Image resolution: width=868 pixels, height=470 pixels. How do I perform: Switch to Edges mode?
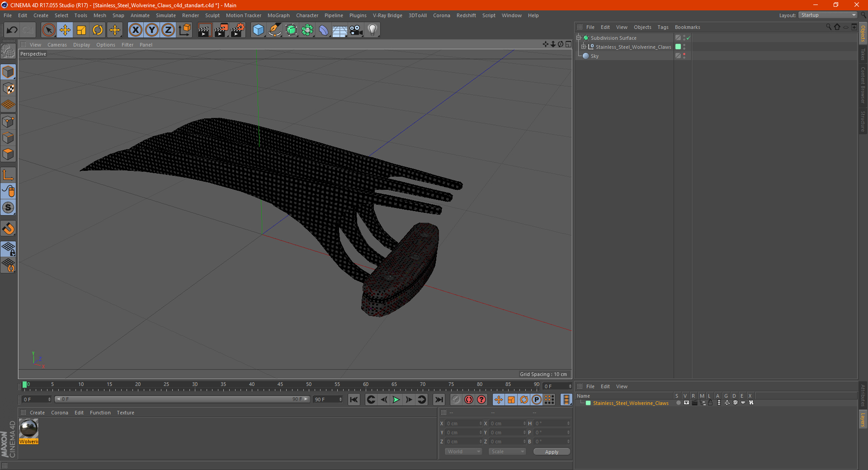[x=8, y=138]
